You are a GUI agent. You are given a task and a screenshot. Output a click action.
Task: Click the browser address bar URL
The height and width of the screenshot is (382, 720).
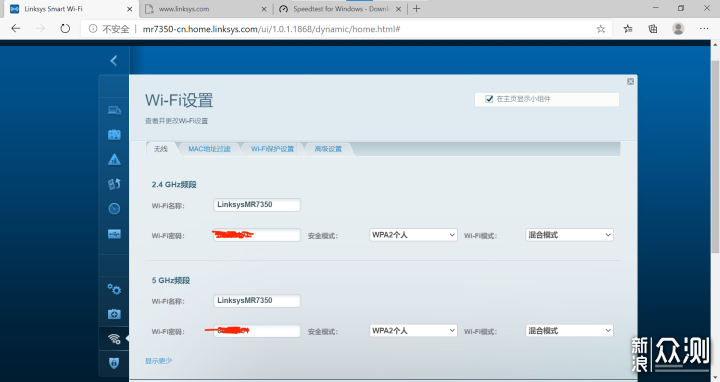271,29
